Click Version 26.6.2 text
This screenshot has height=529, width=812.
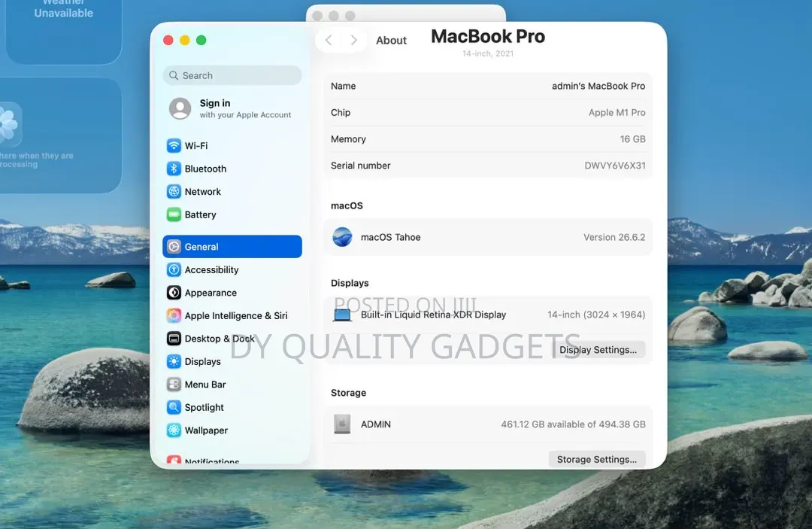[614, 237]
